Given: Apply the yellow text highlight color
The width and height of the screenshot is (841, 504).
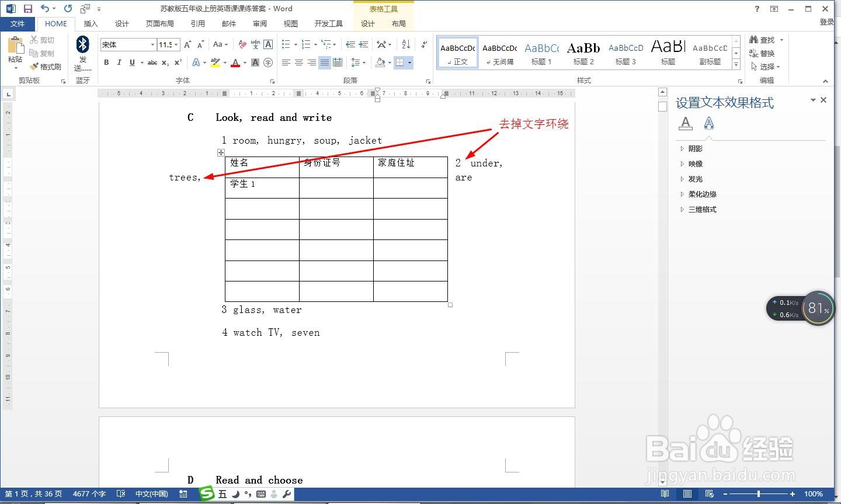Looking at the screenshot, I should click(215, 62).
